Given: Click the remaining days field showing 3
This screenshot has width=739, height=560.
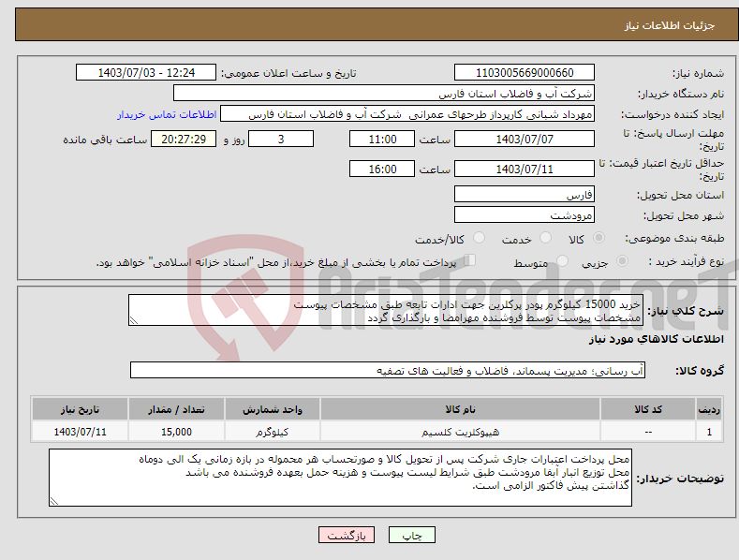Looking at the screenshot, I should [x=281, y=139].
